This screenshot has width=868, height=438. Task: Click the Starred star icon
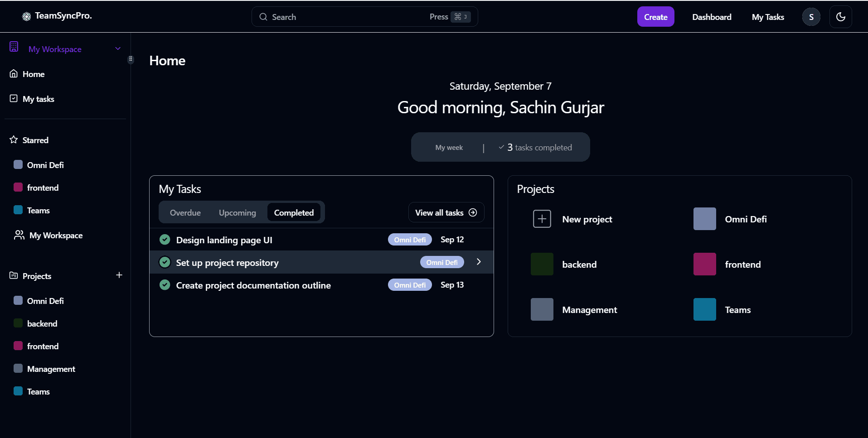click(x=14, y=140)
